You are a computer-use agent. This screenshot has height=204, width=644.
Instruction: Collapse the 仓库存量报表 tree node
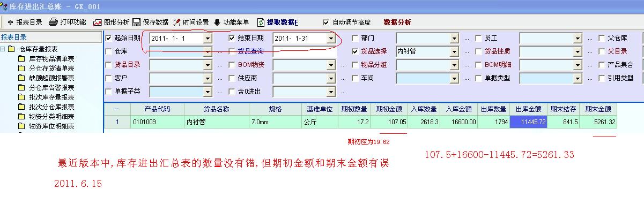(3, 49)
